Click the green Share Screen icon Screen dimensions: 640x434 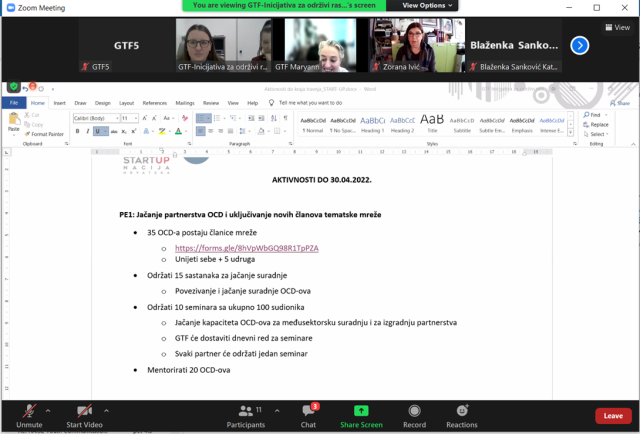(x=360, y=414)
